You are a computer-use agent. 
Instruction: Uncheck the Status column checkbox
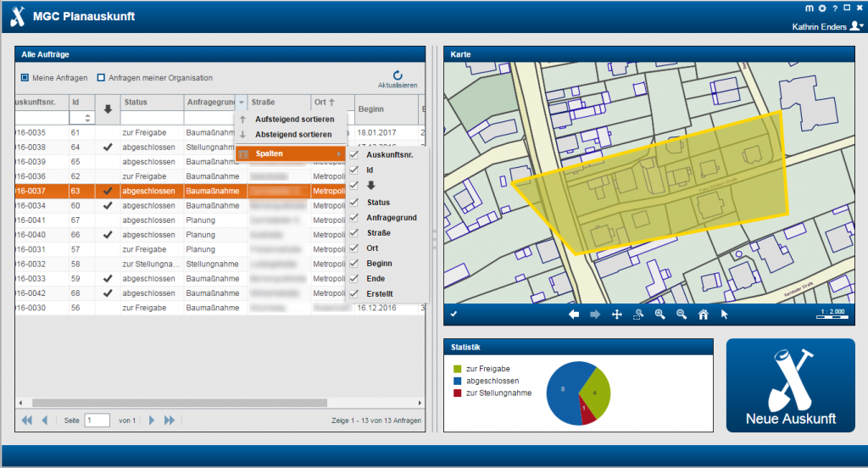coord(354,203)
